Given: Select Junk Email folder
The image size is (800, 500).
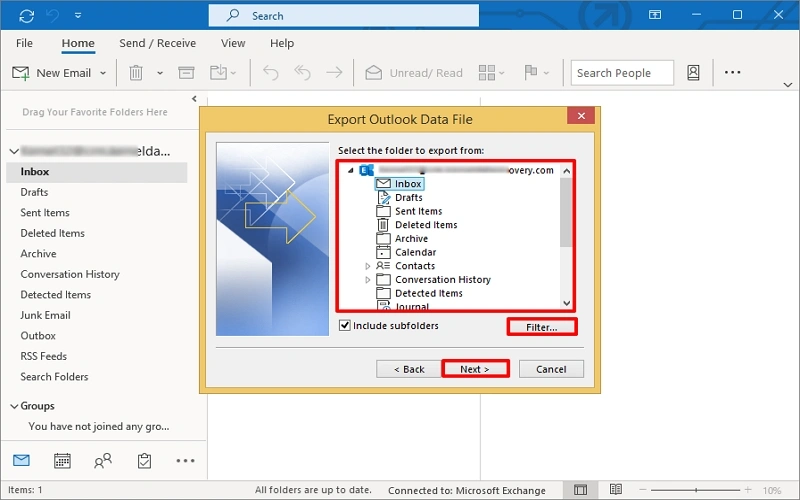Looking at the screenshot, I should (x=45, y=315).
